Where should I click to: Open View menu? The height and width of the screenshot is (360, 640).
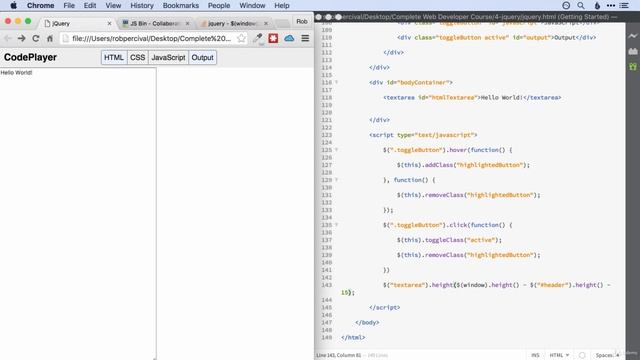tap(113, 5)
